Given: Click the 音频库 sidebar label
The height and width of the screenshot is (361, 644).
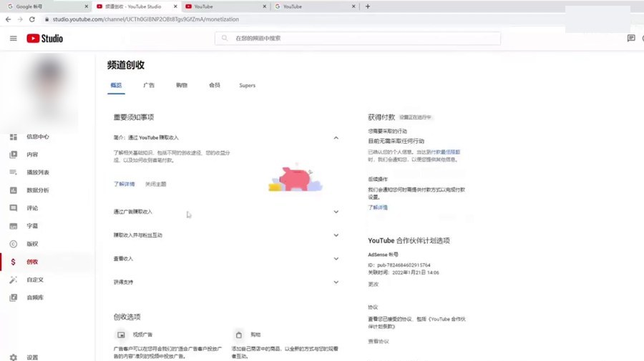Looking at the screenshot, I should [x=35, y=297].
